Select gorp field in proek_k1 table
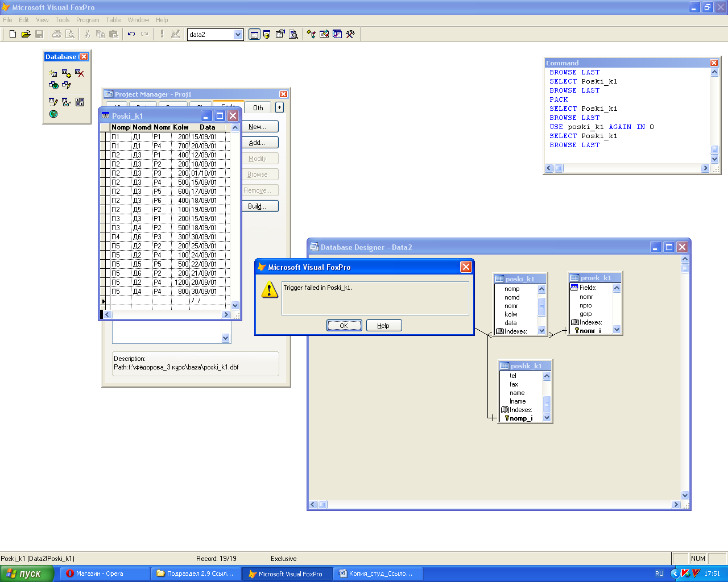 [586, 314]
